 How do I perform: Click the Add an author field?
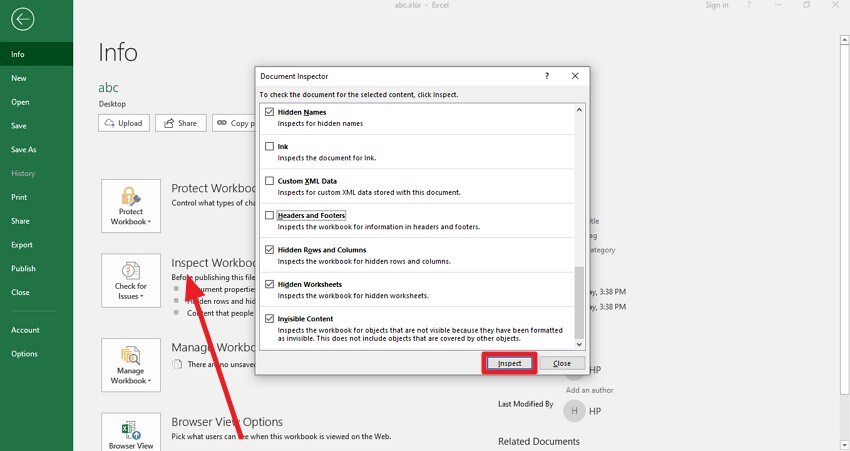pos(589,390)
